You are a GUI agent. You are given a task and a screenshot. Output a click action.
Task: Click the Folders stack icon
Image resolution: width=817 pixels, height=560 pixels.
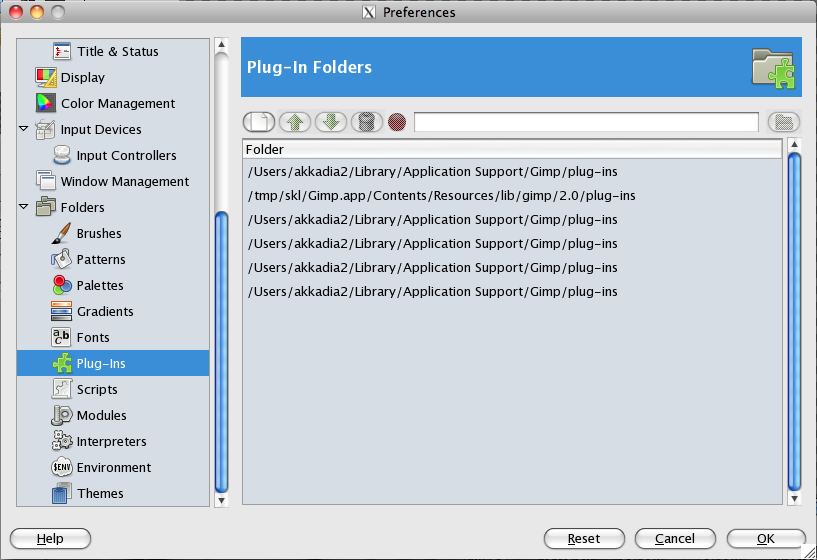[45, 207]
